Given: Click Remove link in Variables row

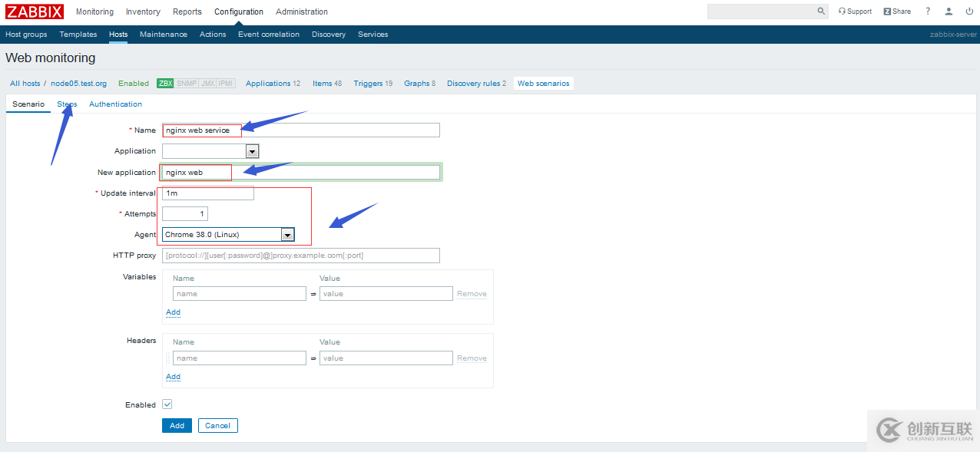Looking at the screenshot, I should point(472,294).
